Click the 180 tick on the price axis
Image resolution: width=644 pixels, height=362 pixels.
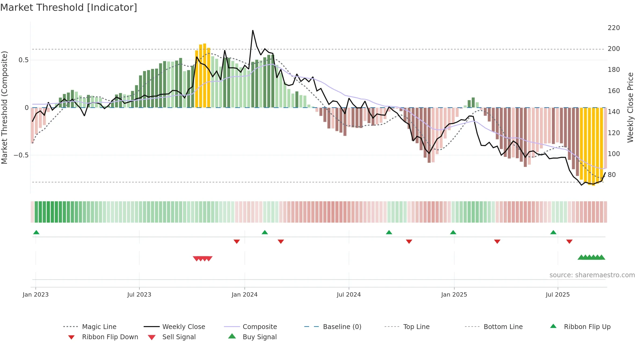tap(614, 70)
